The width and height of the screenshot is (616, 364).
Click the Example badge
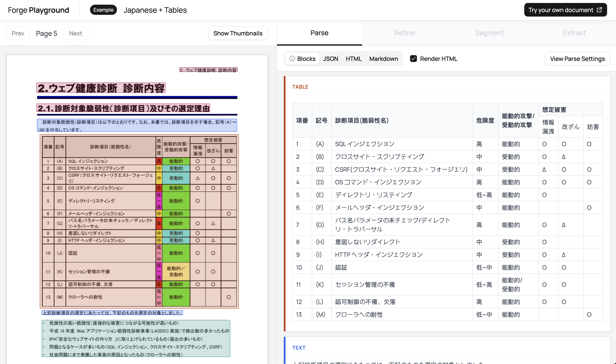coord(103,10)
